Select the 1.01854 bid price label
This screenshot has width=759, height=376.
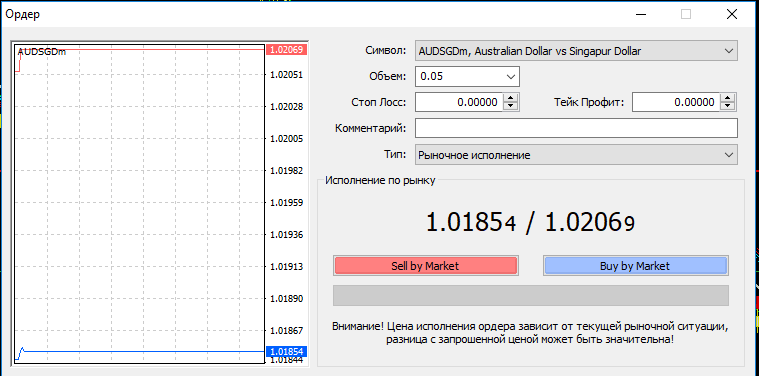tap(287, 351)
